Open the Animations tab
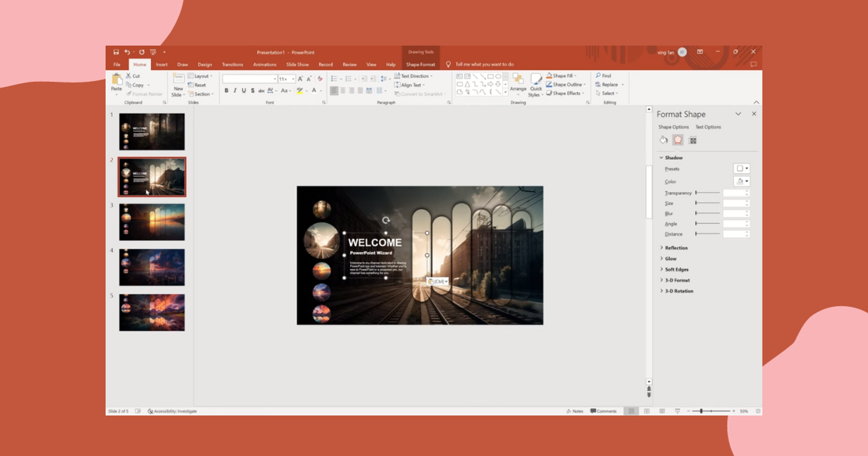868x456 pixels. 265,64
